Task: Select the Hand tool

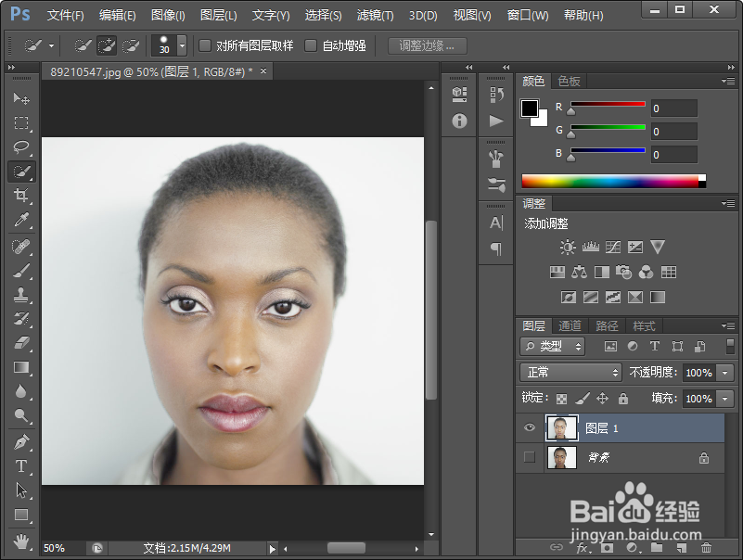Action: 20,541
